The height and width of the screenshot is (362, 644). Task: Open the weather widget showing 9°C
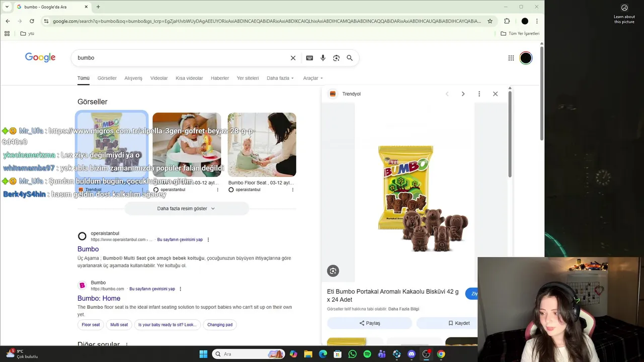[x=22, y=354]
